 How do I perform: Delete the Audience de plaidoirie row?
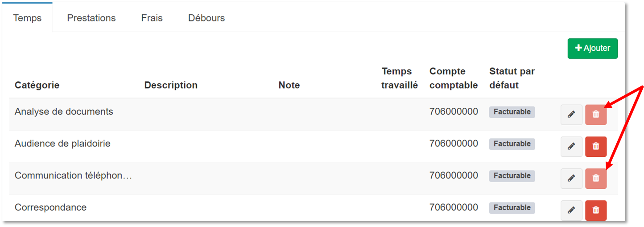point(596,146)
